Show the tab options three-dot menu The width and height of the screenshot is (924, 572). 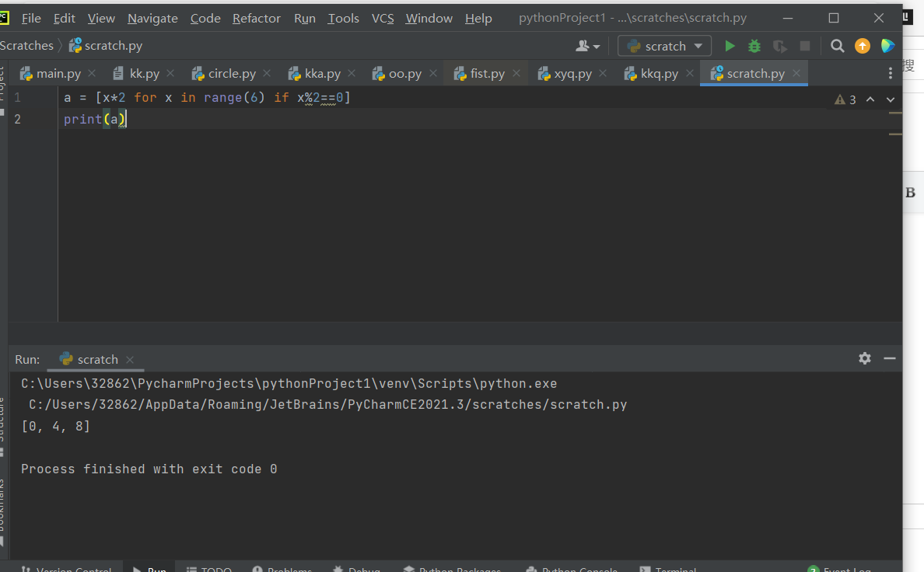pos(890,73)
